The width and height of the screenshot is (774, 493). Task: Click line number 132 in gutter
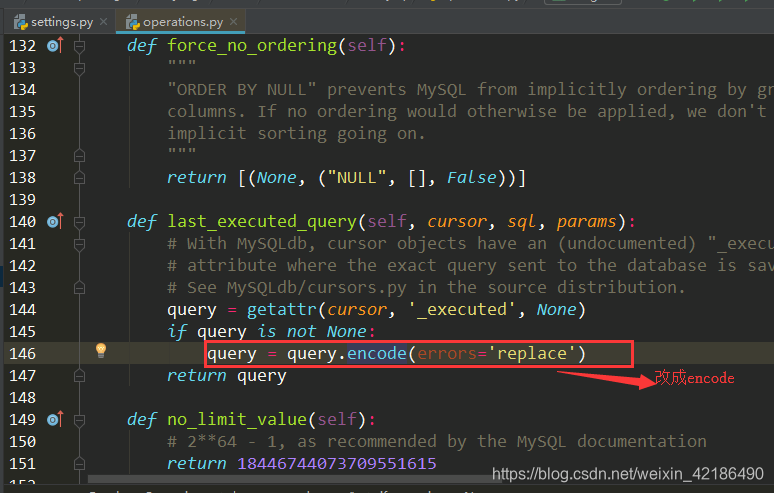coord(23,46)
